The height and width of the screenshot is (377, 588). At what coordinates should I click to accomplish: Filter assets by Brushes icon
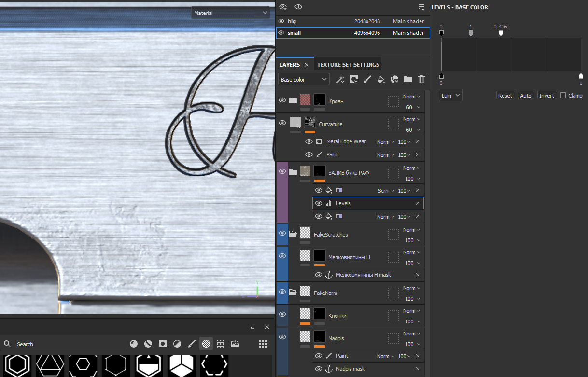[192, 344]
